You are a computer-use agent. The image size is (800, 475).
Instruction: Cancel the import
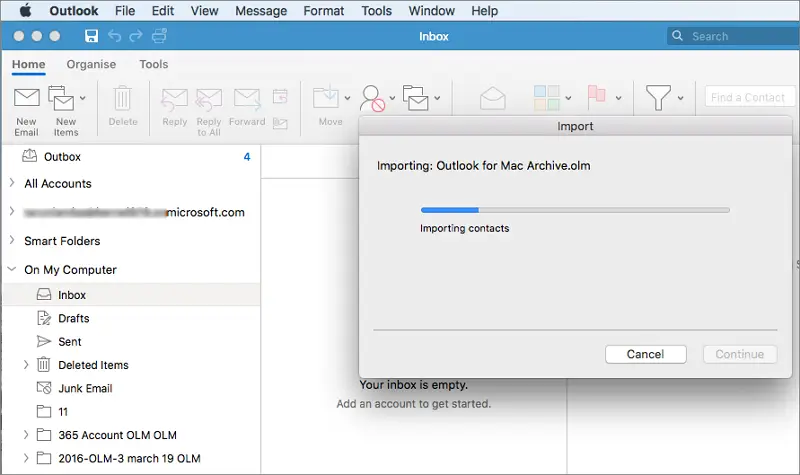(x=645, y=354)
